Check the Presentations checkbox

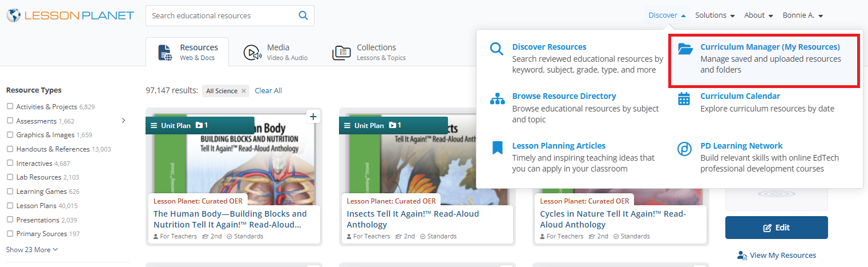pyautogui.click(x=10, y=220)
